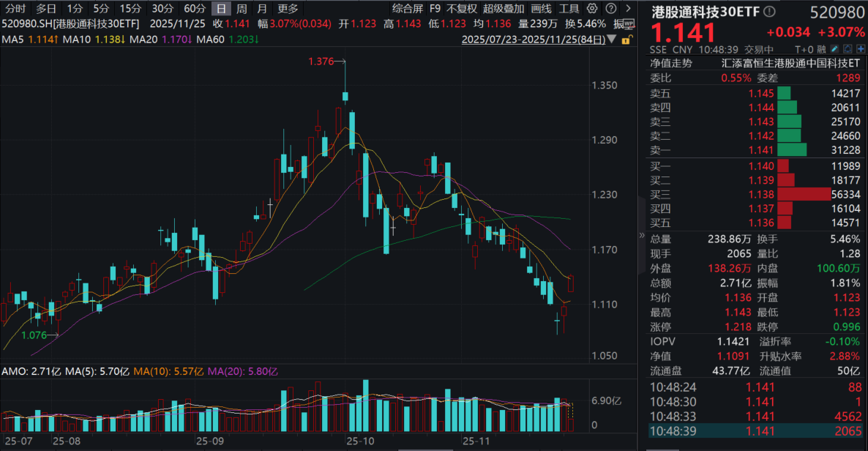This screenshot has width=868, height=451.
Task: Click the help question-mark icon in toolbar
Action: 610,9
